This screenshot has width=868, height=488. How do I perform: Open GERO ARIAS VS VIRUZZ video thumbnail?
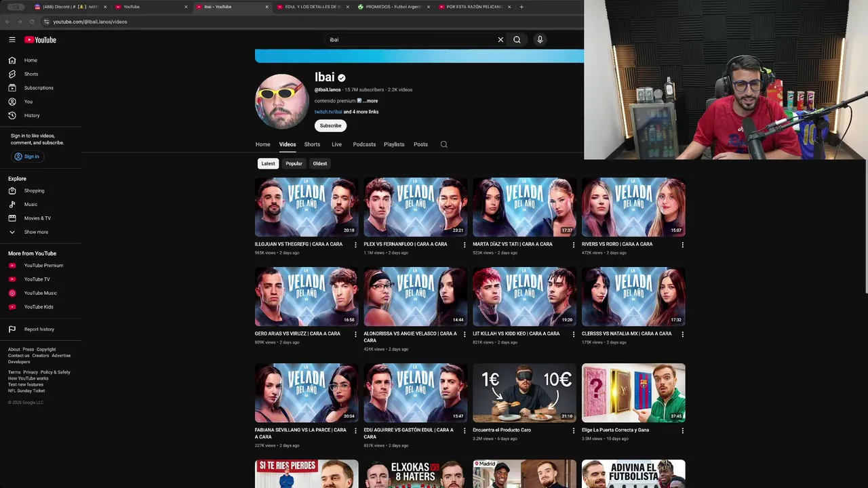pos(307,296)
